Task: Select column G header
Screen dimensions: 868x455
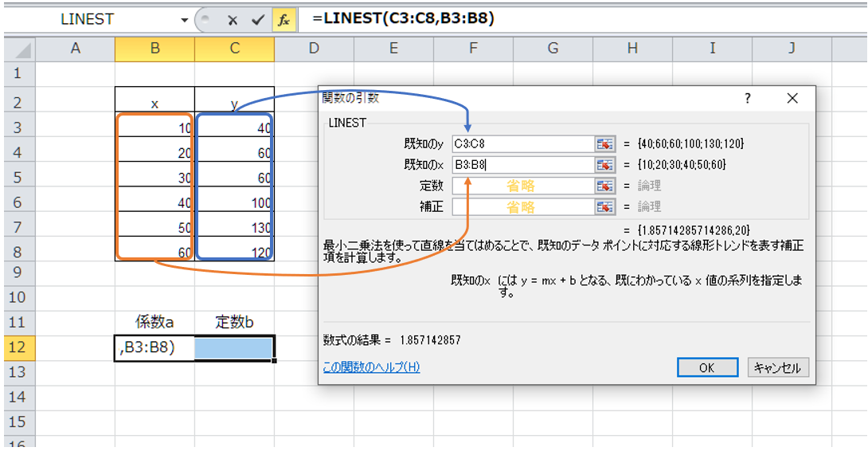Action: [553, 49]
